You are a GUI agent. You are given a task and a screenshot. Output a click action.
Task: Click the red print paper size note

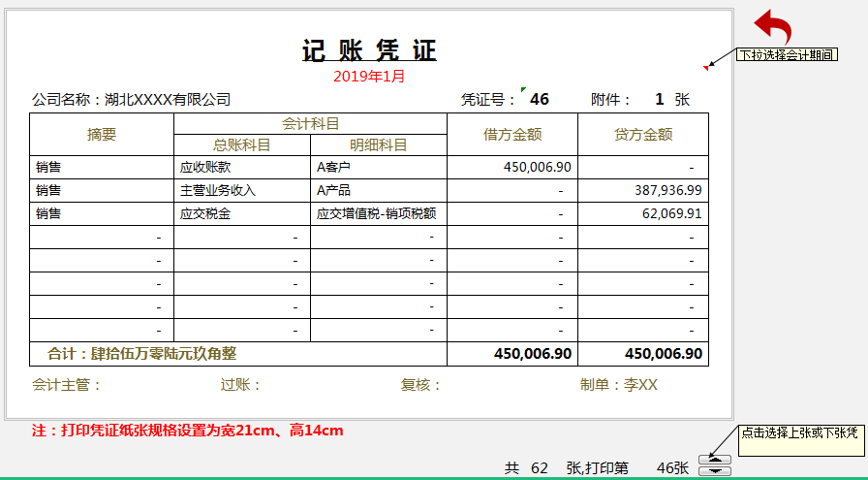point(188,431)
